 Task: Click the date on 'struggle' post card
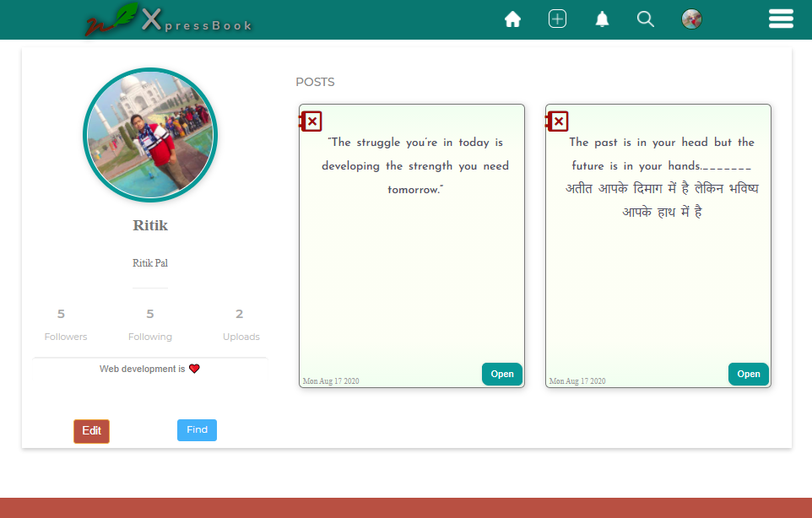tap(331, 381)
